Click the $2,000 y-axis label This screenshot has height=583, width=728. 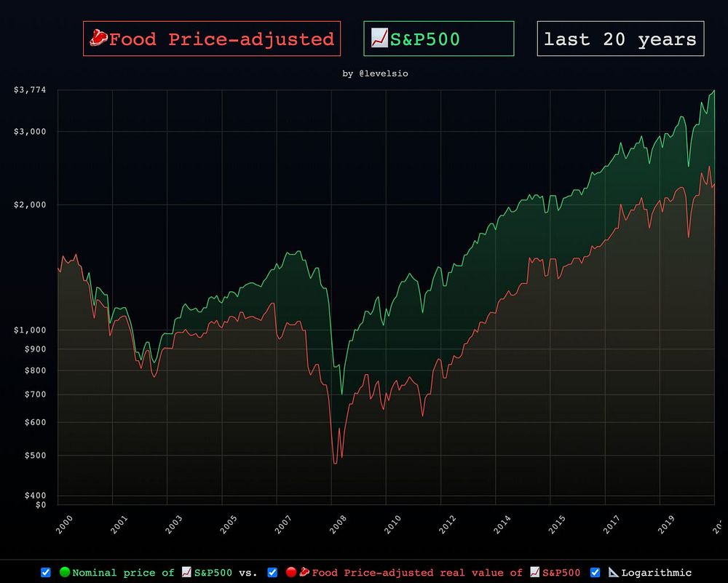pyautogui.click(x=30, y=205)
